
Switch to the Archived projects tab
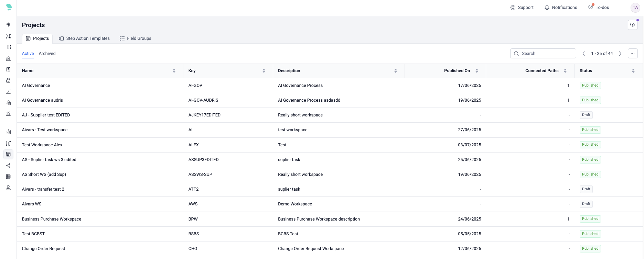pos(47,54)
